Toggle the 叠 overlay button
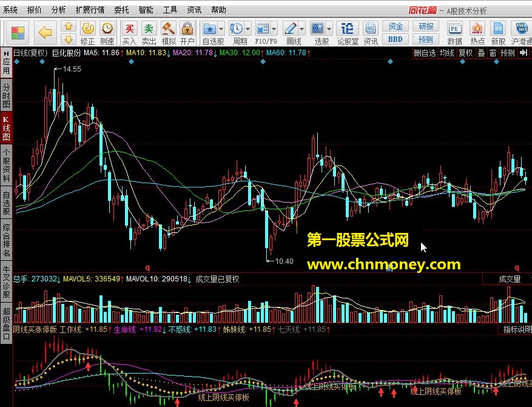Image resolution: width=532 pixels, height=407 pixels. point(481,53)
